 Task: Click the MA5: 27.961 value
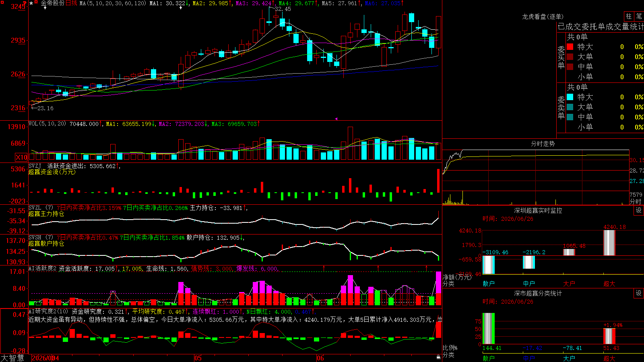tap(341, 3)
